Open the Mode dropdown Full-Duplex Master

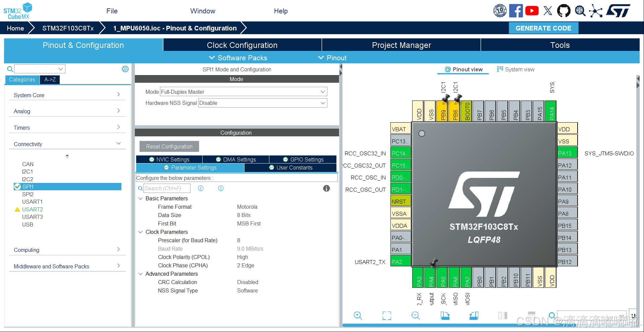[244, 92]
